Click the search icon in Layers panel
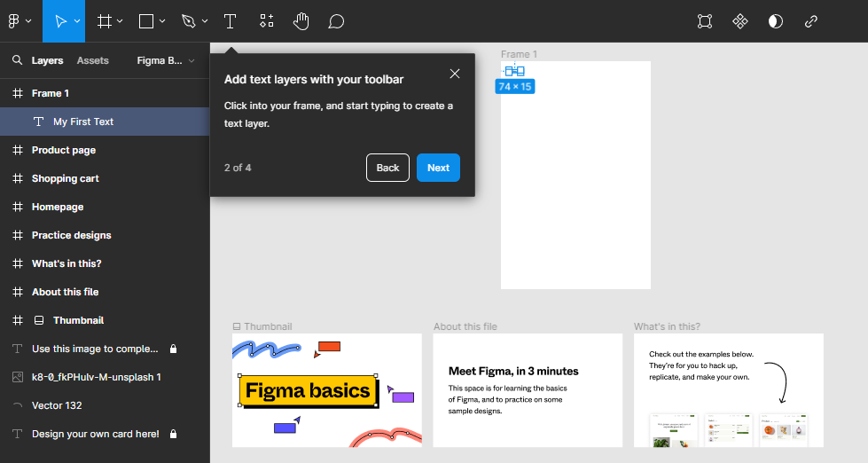The width and height of the screenshot is (868, 463). coord(17,60)
